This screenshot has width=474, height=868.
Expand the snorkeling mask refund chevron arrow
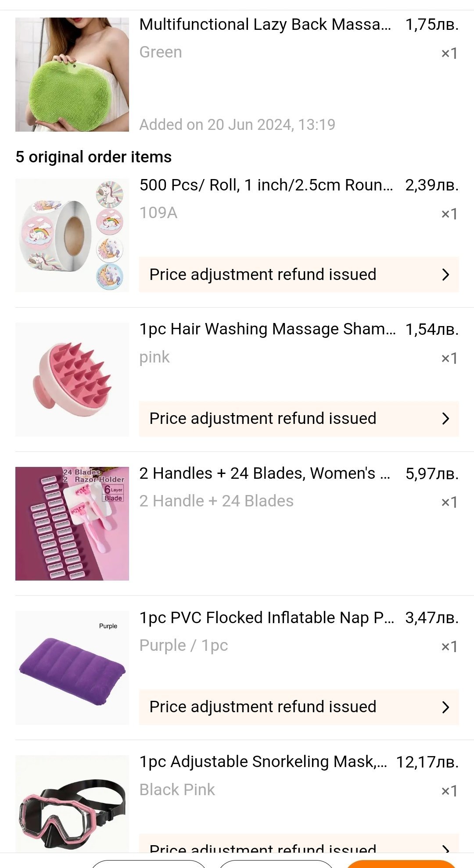point(445,848)
